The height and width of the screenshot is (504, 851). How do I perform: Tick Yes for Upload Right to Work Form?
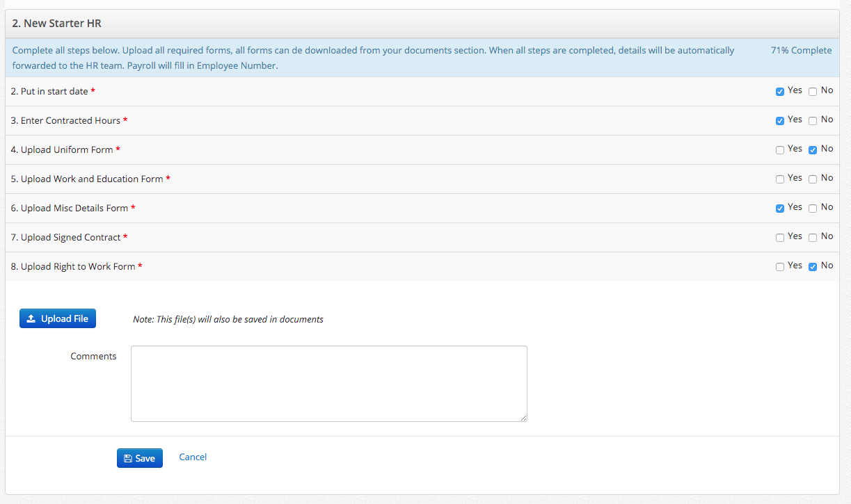(x=780, y=267)
